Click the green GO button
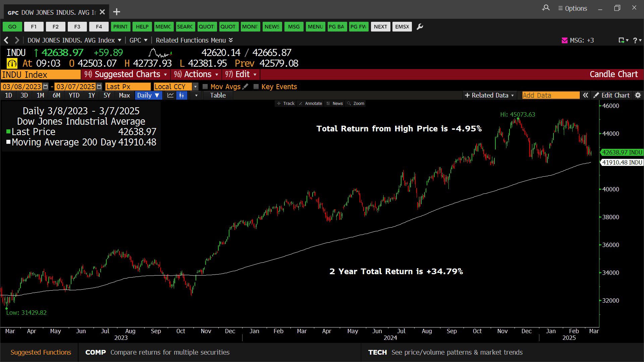This screenshot has width=644, height=362. tap(12, 26)
